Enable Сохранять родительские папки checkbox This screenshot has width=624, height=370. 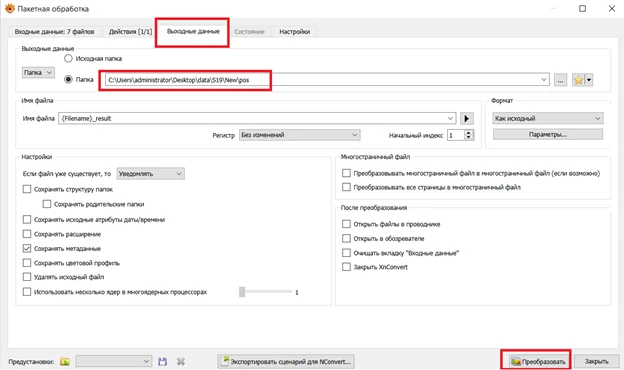click(x=47, y=204)
